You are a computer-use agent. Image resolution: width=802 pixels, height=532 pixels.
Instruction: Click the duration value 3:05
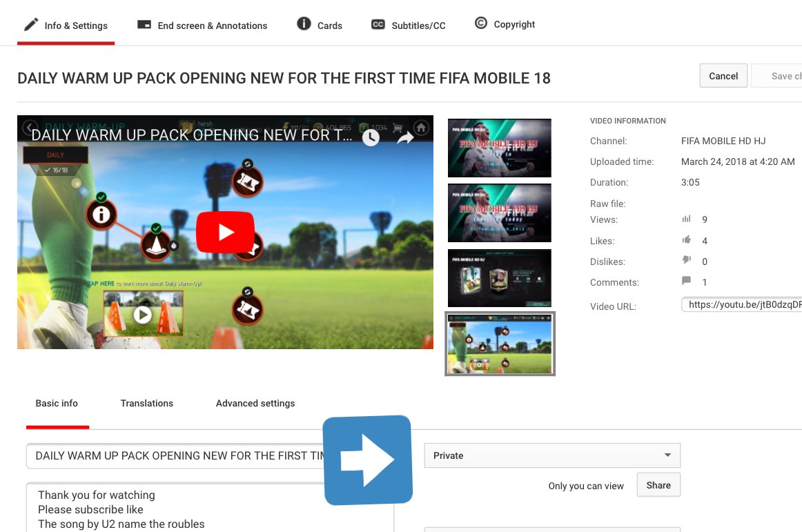pyautogui.click(x=690, y=182)
